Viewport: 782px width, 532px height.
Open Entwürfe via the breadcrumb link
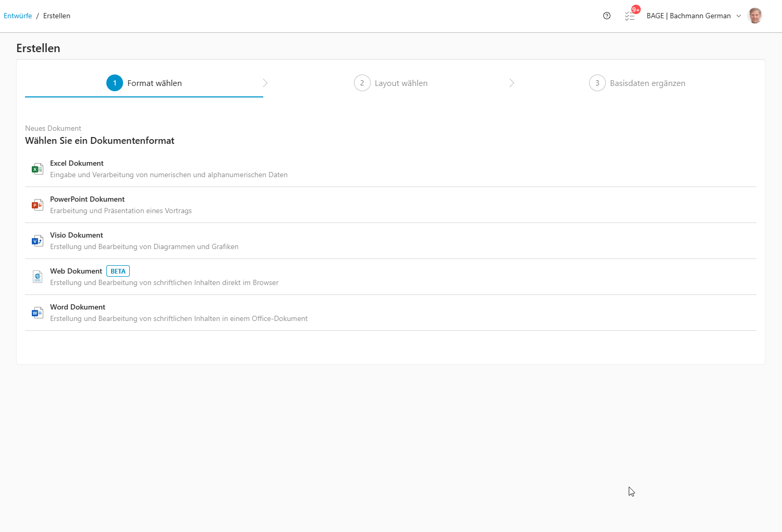point(18,16)
